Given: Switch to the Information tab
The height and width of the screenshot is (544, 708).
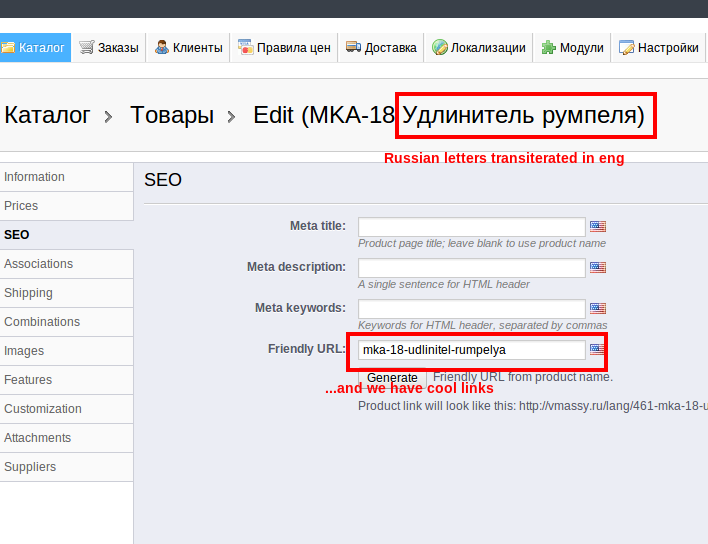Looking at the screenshot, I should tap(66, 177).
